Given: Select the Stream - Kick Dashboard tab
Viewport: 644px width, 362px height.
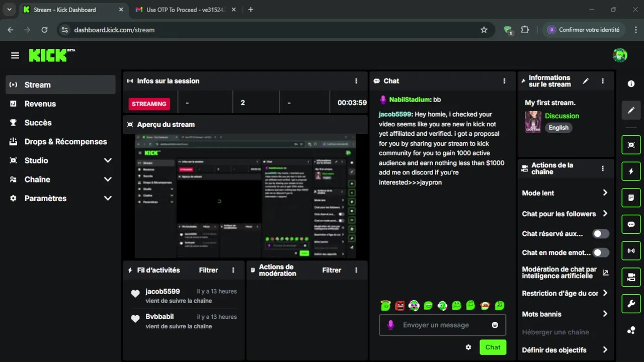Looking at the screenshot, I should pyautogui.click(x=74, y=10).
